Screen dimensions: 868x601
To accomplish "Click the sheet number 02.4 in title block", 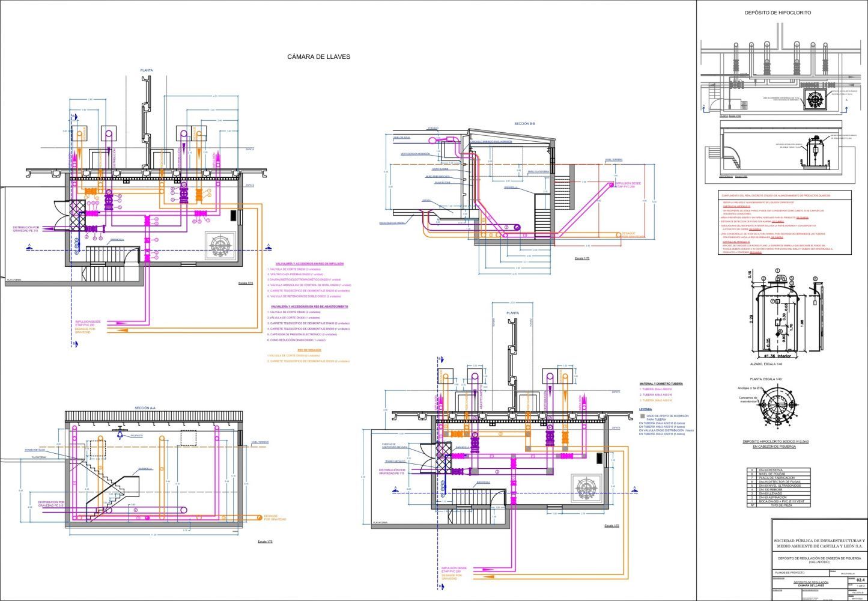I will click(860, 579).
